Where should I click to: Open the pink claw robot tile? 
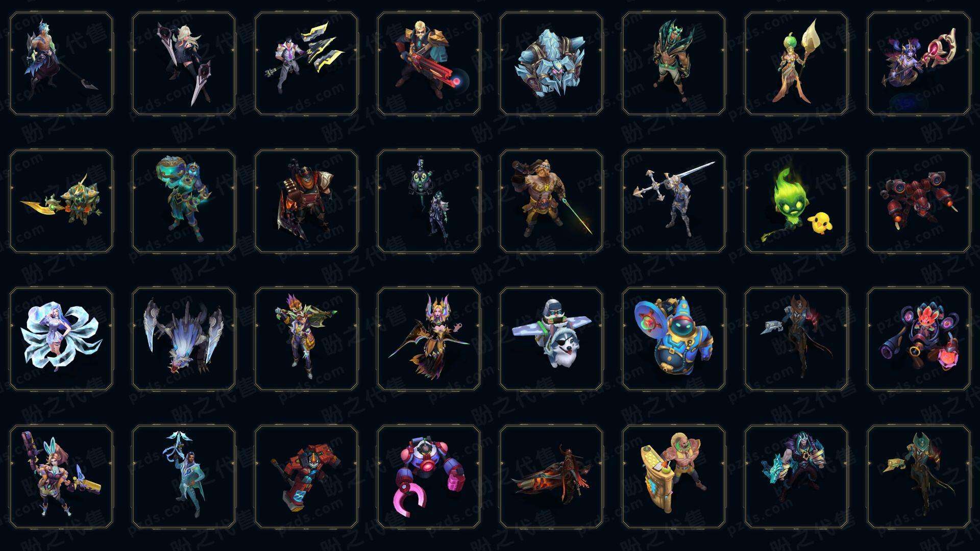click(x=429, y=477)
